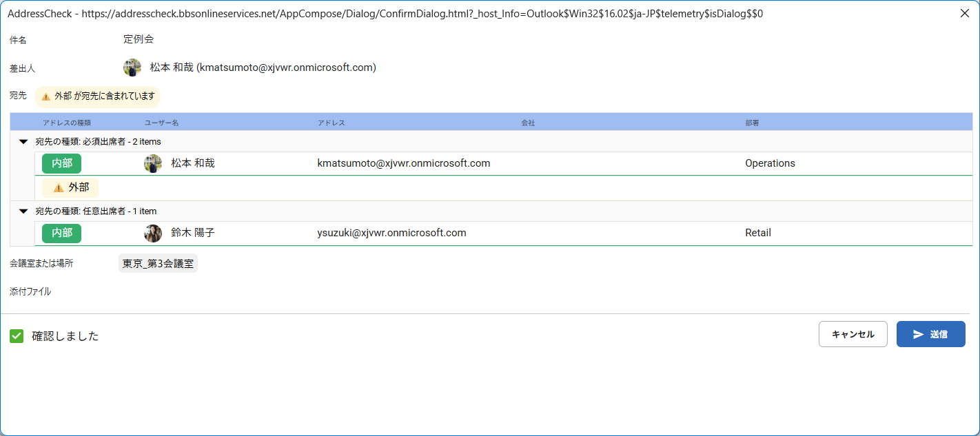
Task: Click the 部署 column header
Action: (752, 123)
